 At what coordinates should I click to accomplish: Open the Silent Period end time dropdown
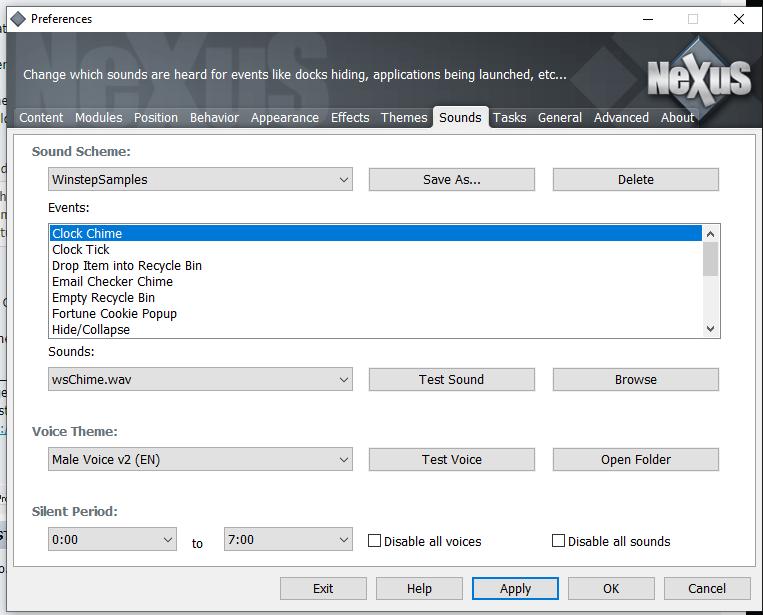pyautogui.click(x=288, y=540)
